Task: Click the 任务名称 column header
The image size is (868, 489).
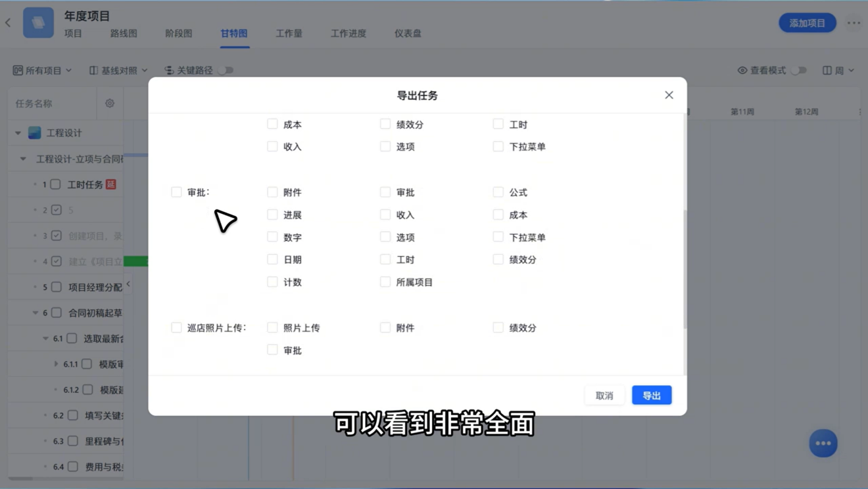Action: tap(34, 103)
